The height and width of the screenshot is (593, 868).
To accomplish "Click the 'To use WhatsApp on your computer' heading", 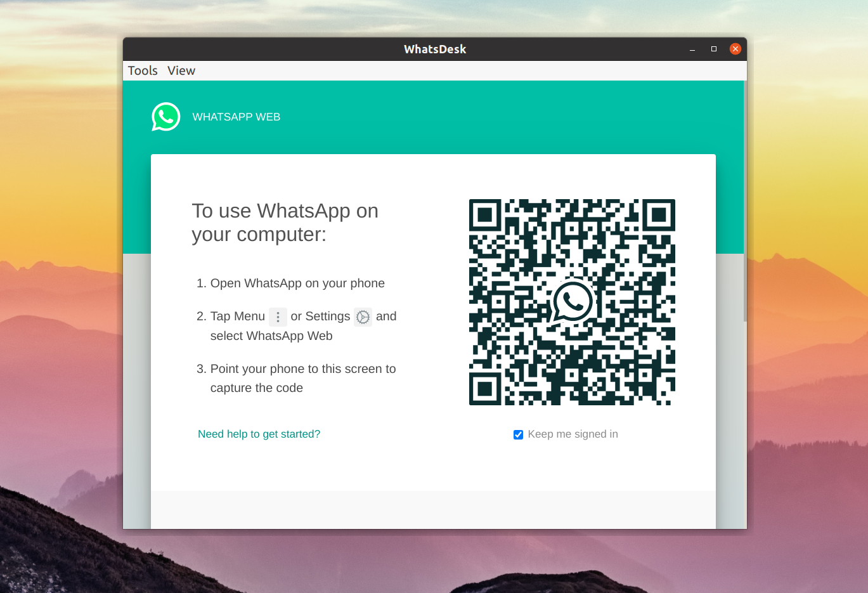I will tap(285, 223).
